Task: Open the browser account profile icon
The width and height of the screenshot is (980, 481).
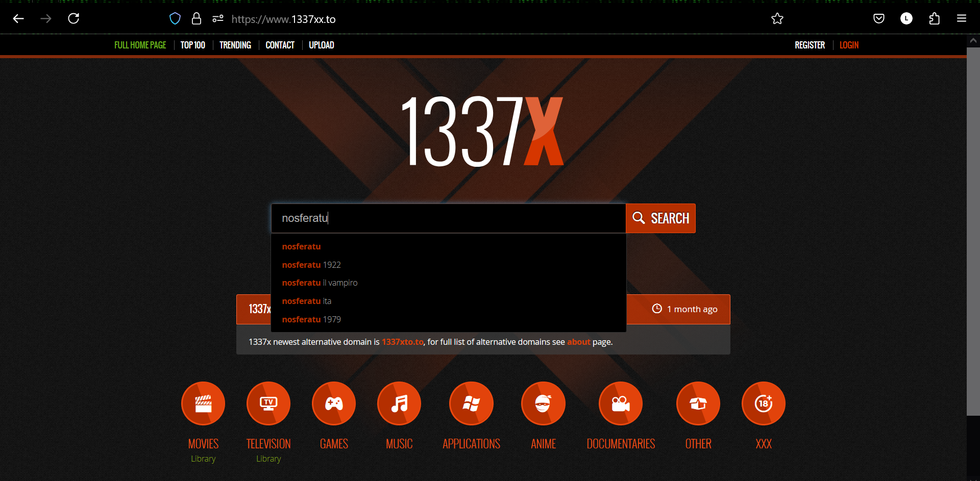Action: point(906,19)
